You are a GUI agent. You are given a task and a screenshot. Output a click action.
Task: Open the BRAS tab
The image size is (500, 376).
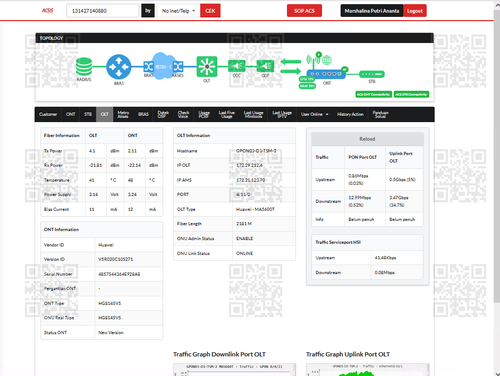[143, 114]
